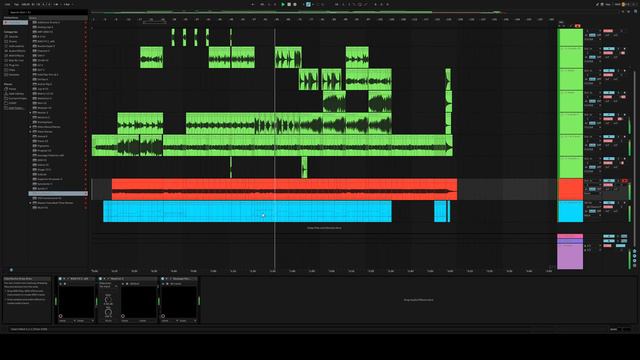Click the topmost round show/hide section button at bottom right
Image resolution: width=640 pixels, height=360 pixels.
634,251
